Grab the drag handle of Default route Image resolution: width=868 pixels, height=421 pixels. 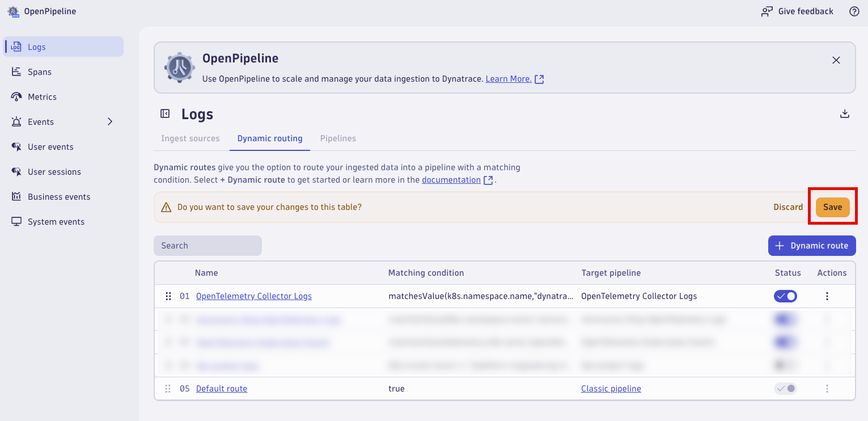coord(168,389)
